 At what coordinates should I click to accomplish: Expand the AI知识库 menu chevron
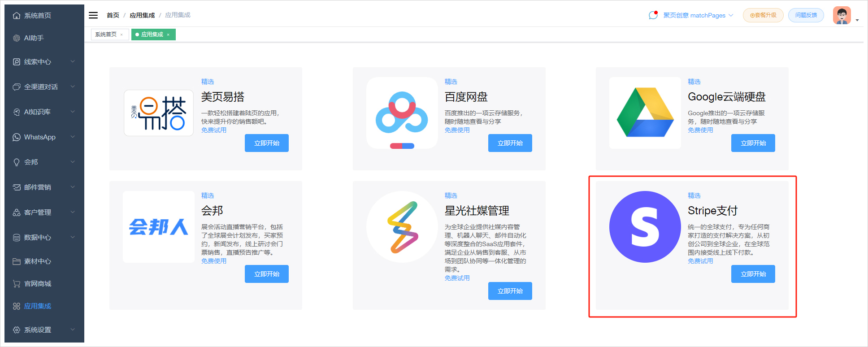(73, 112)
